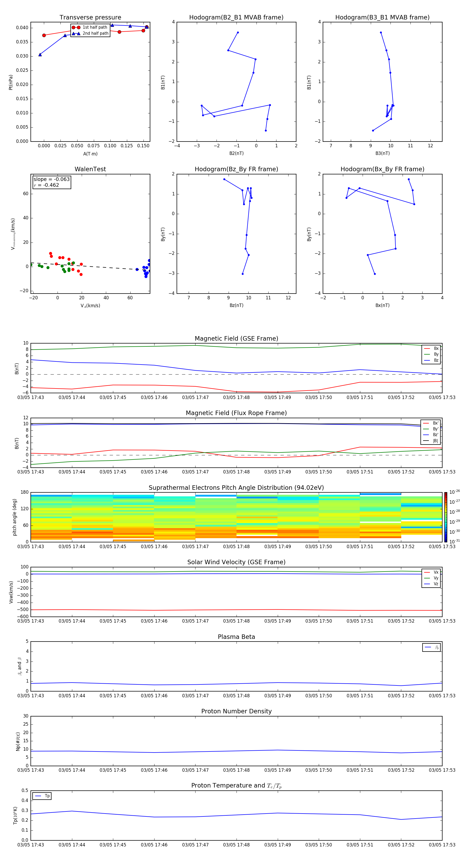Viewport: 473px width, 868px height.
Task: Click the Hodogram(B3_B1 MVAB frame) title
Action: click(x=382, y=18)
